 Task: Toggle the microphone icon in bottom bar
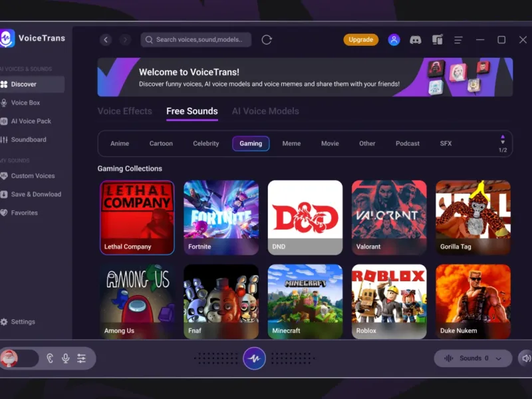point(65,358)
